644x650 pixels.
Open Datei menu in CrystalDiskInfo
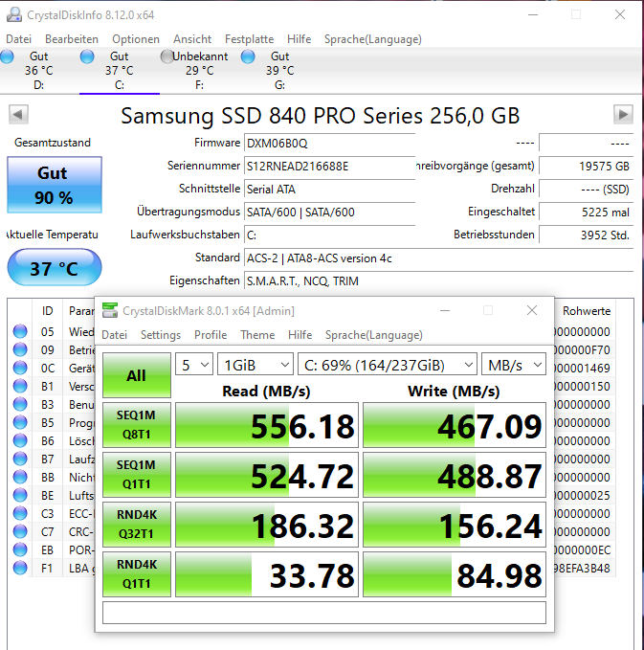coord(18,39)
